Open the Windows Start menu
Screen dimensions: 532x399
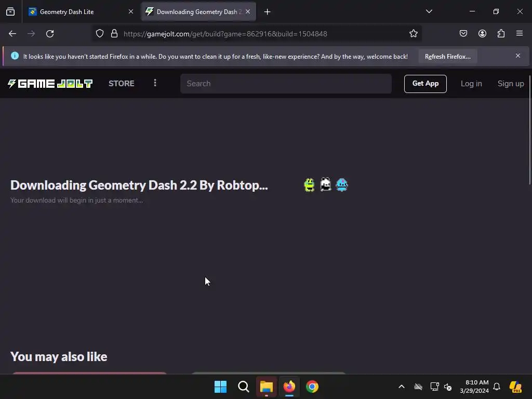[220, 387]
